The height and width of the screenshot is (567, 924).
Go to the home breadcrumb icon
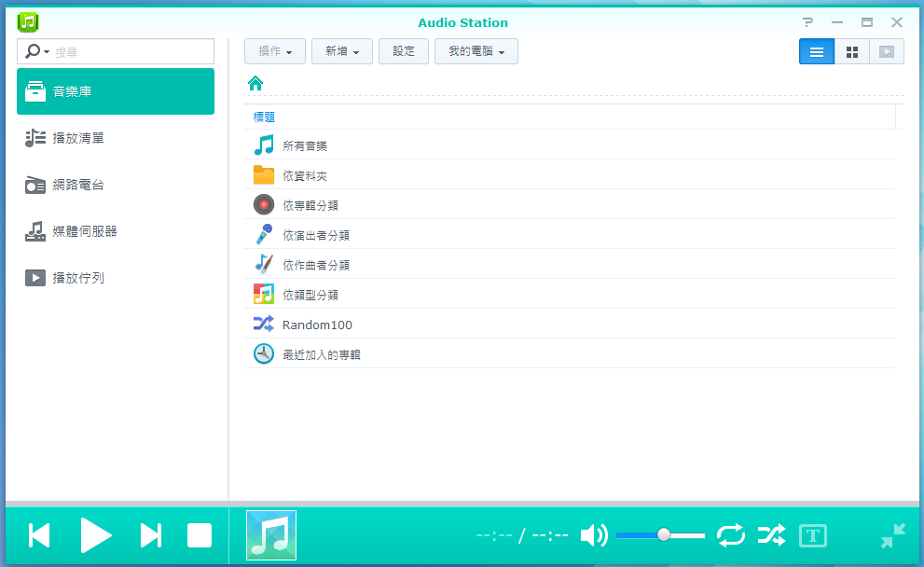point(255,83)
